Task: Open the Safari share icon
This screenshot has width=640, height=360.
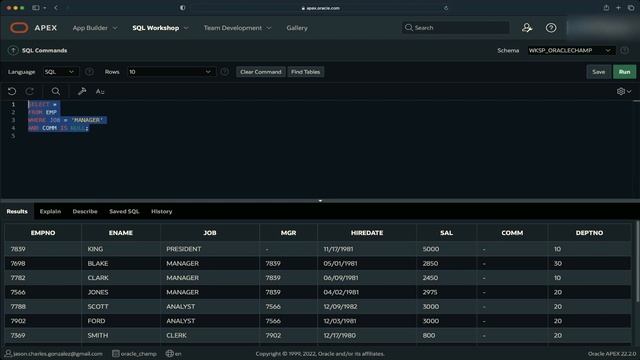Action: [x=606, y=8]
